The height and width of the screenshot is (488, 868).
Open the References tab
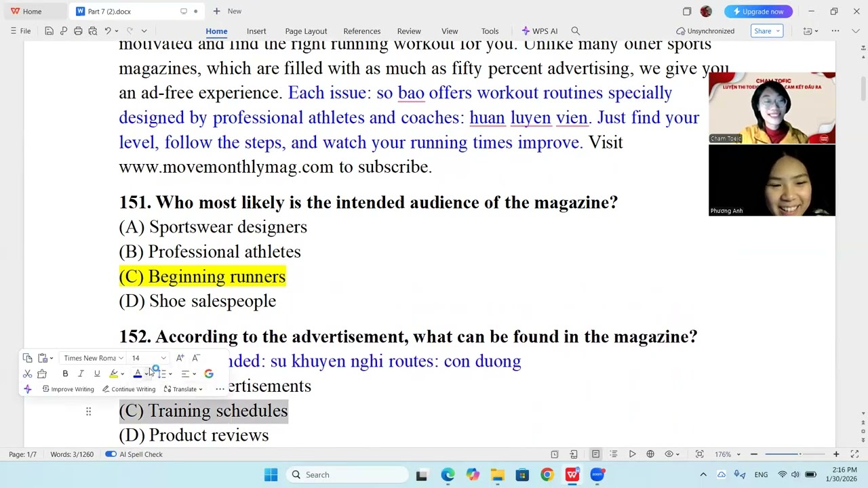[361, 31]
